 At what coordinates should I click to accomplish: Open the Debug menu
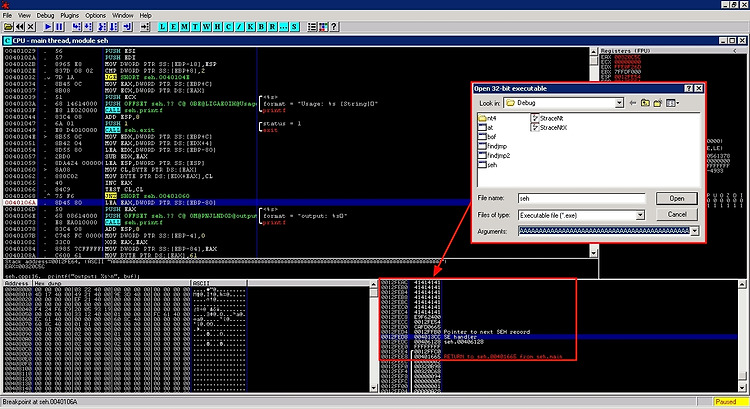(45, 15)
